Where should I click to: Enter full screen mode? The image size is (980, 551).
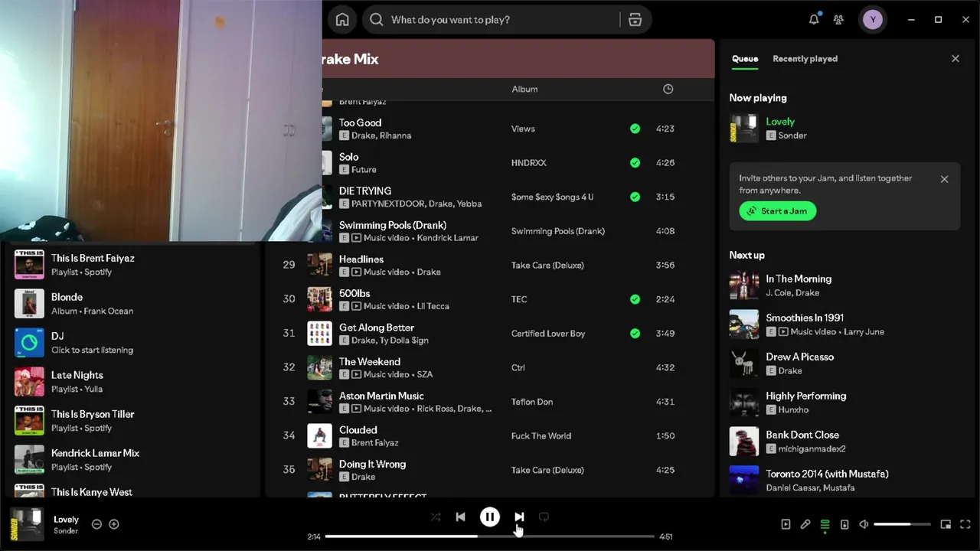965,524
